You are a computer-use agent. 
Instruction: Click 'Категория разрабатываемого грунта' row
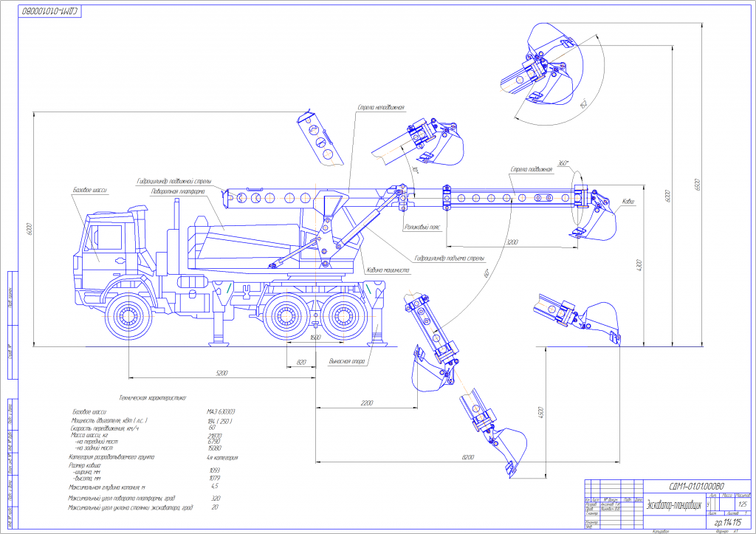(x=111, y=457)
